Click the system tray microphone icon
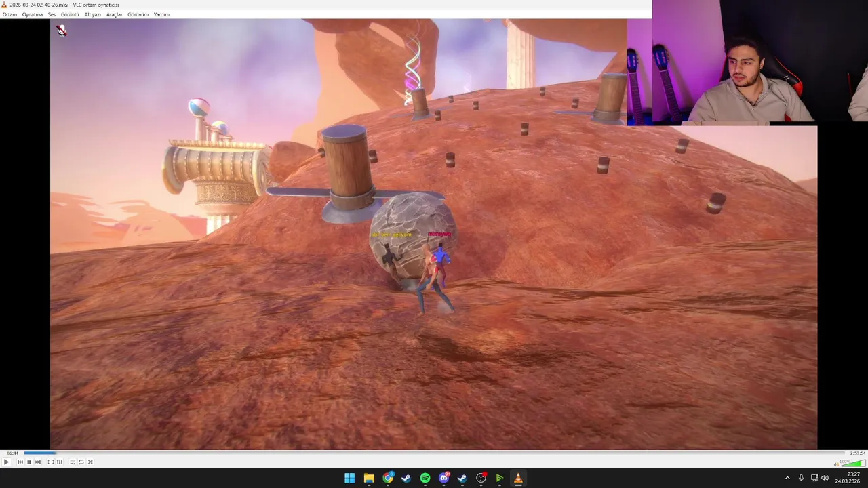 pos(801,478)
